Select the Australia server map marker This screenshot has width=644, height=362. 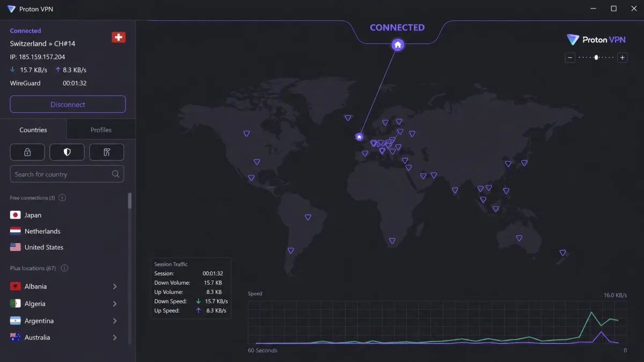pos(519,238)
